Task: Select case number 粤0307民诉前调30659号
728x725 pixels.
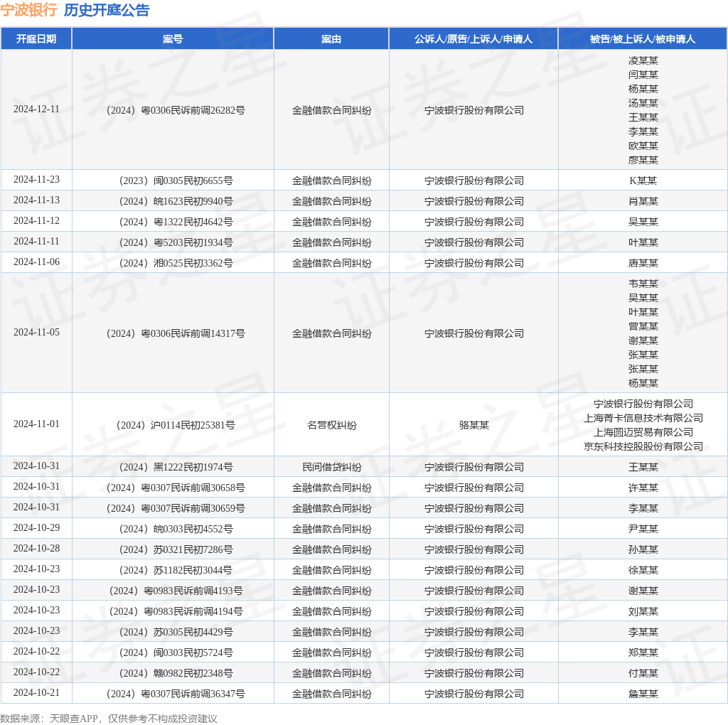Action: pos(176,509)
